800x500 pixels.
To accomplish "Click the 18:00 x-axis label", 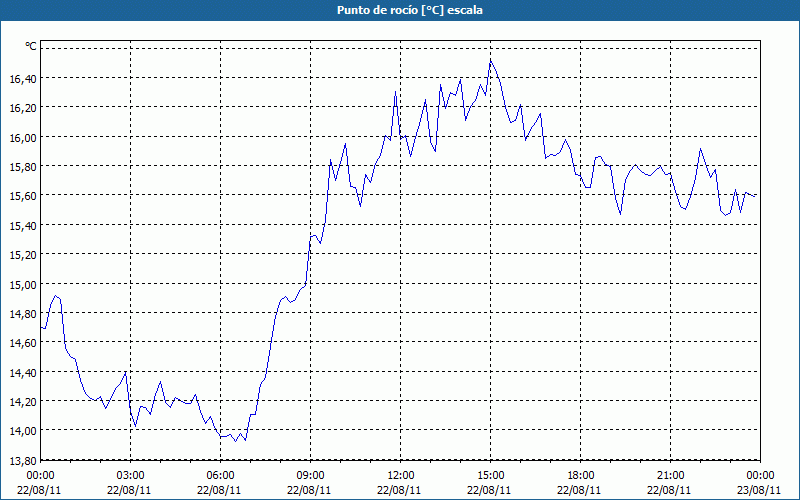I will [x=581, y=476].
